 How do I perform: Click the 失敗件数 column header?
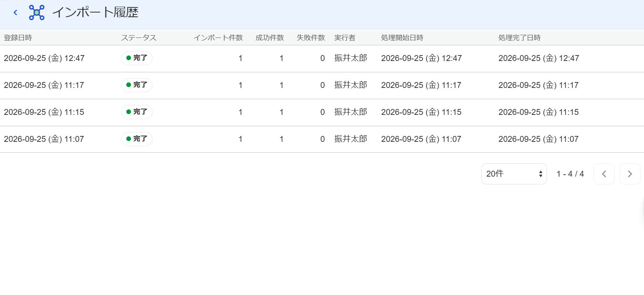pyautogui.click(x=311, y=38)
